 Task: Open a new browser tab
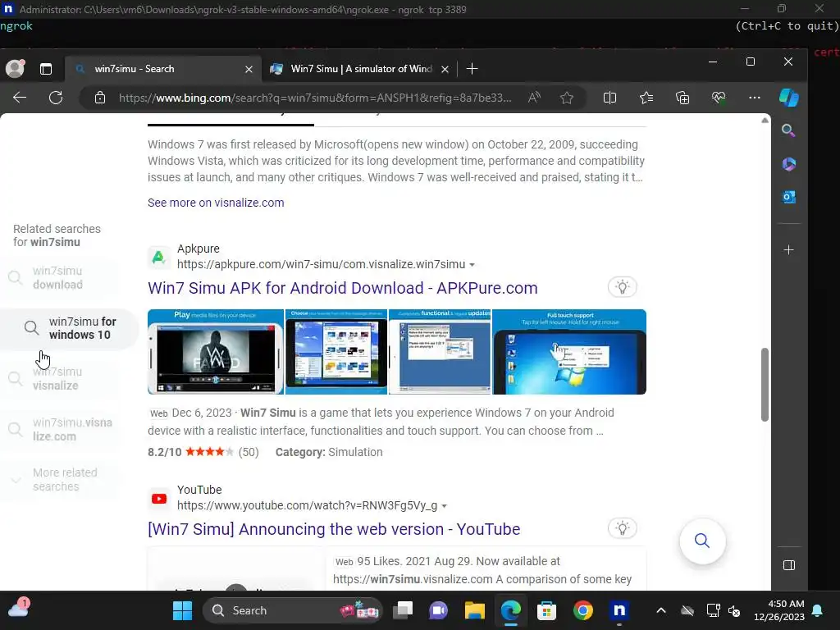[472, 69]
